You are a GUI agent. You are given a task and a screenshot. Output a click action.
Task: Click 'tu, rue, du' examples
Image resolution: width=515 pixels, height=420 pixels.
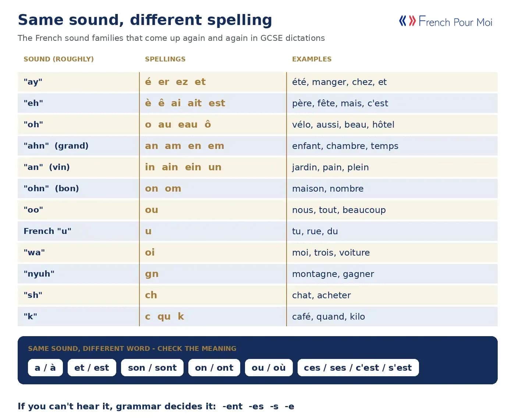click(315, 231)
